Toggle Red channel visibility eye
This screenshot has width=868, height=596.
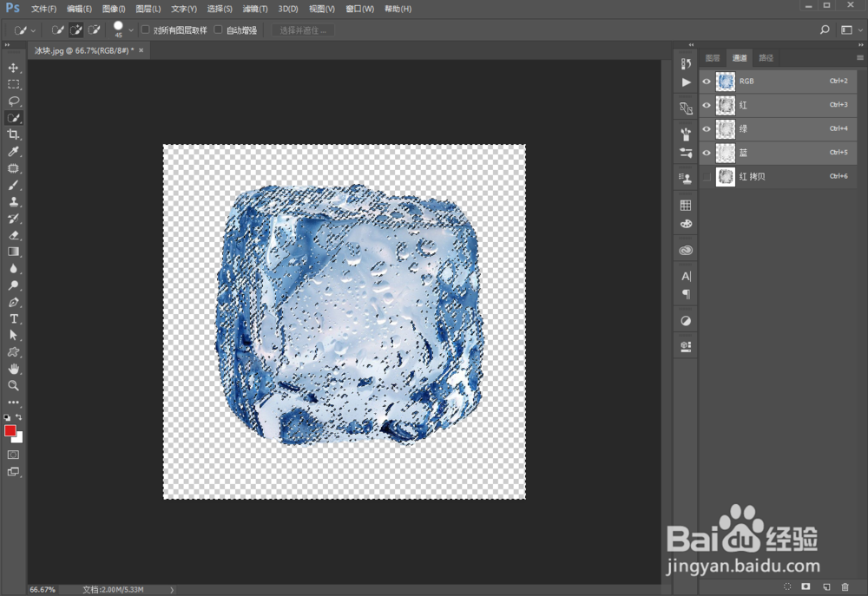point(707,105)
